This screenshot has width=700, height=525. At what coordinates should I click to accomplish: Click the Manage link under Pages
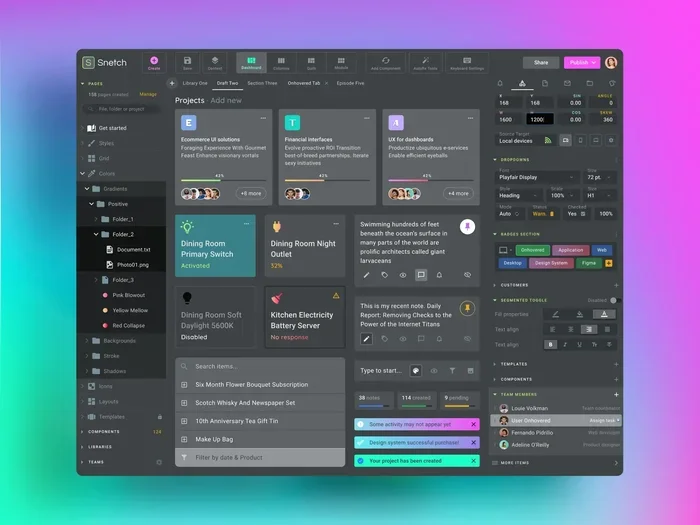(148, 94)
